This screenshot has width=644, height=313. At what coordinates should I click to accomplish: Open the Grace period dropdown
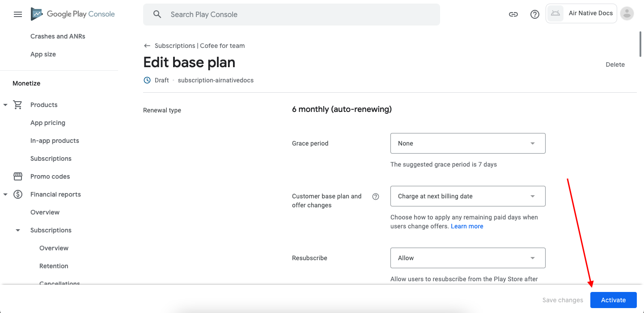[468, 143]
